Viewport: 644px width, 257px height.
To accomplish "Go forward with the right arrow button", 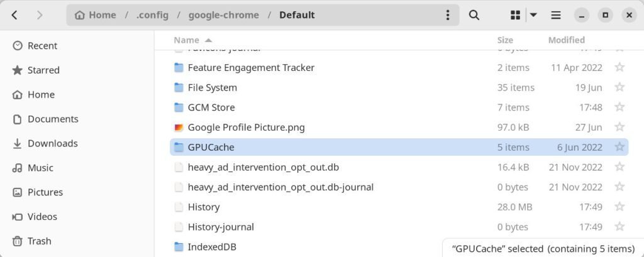I will click(x=40, y=15).
